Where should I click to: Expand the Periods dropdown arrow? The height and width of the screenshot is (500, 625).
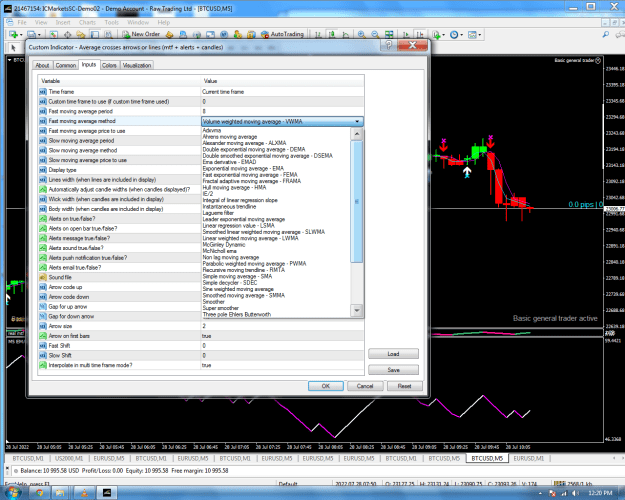pos(462,35)
